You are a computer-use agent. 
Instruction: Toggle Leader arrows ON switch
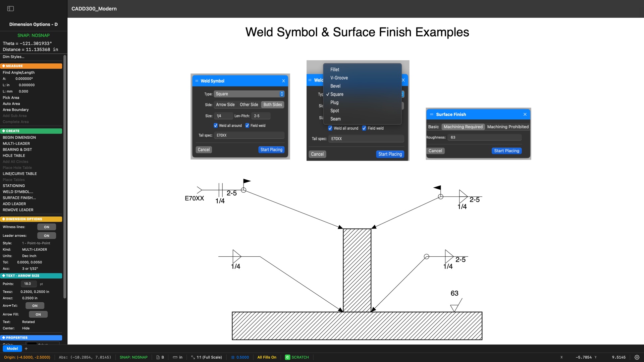coord(47,236)
